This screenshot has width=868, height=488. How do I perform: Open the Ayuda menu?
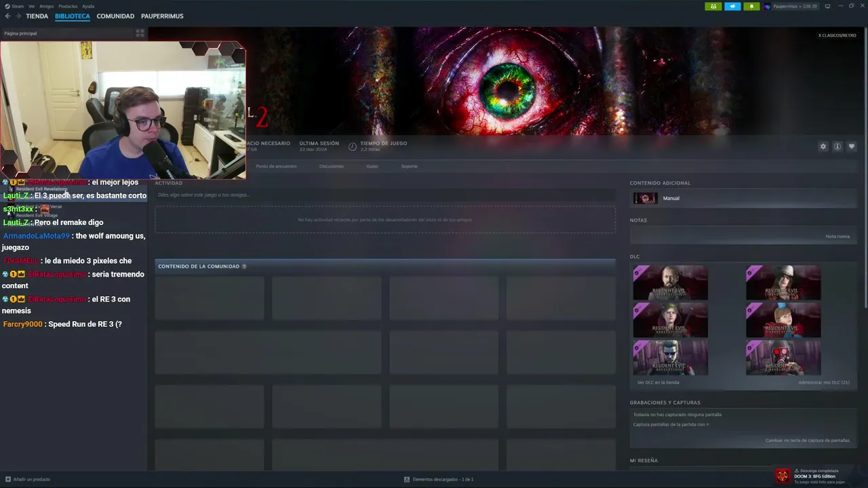[x=88, y=6]
